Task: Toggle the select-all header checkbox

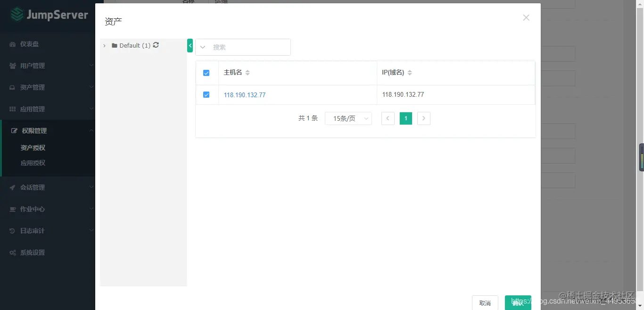Action: (206, 73)
